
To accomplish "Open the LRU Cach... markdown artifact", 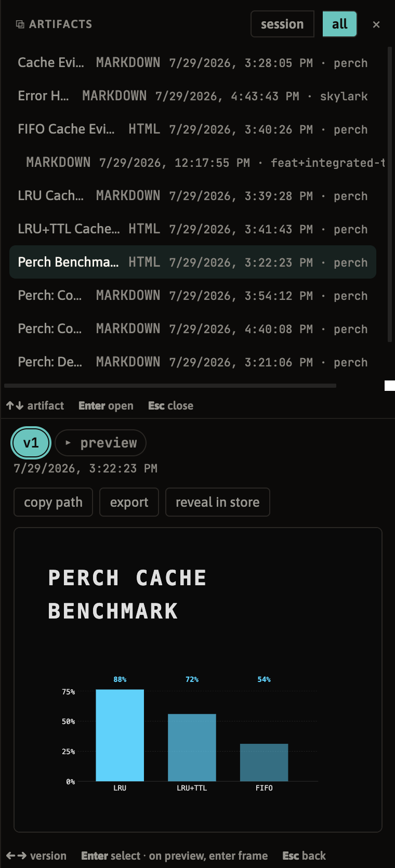I will click(x=193, y=196).
